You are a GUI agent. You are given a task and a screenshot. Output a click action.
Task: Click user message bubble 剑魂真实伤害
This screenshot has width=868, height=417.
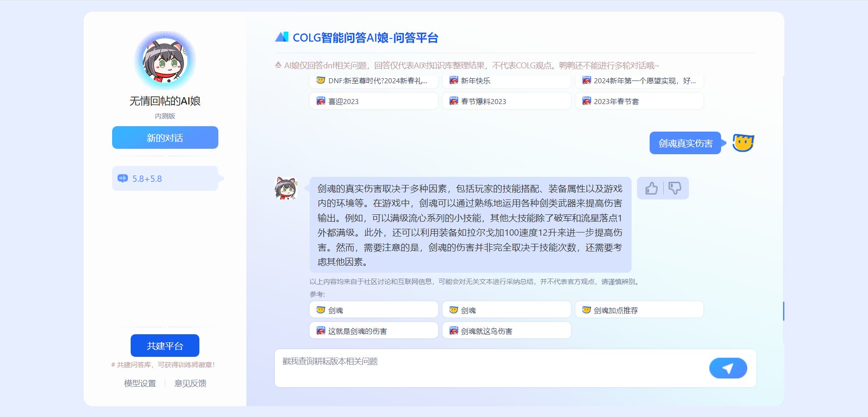(685, 143)
